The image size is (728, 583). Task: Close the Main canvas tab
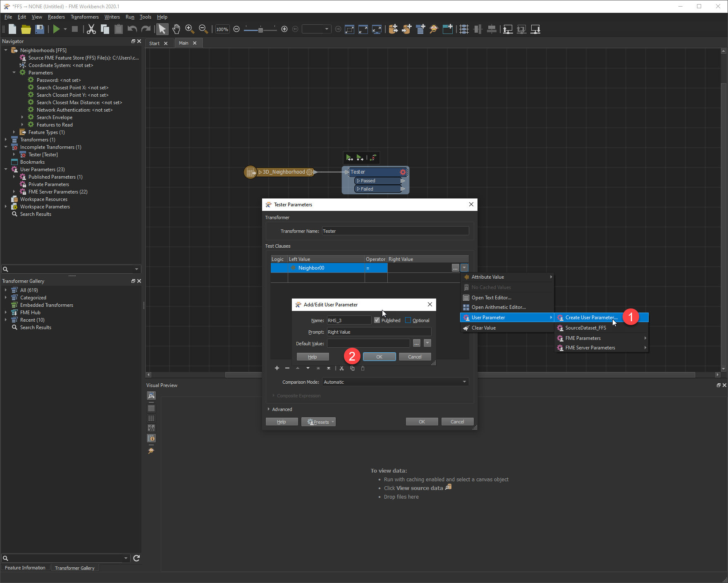point(195,43)
